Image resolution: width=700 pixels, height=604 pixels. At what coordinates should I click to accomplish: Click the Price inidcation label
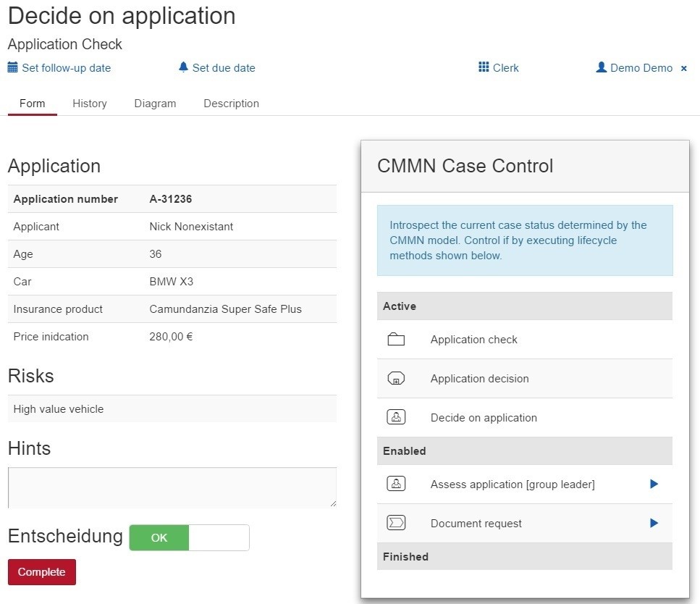(51, 336)
